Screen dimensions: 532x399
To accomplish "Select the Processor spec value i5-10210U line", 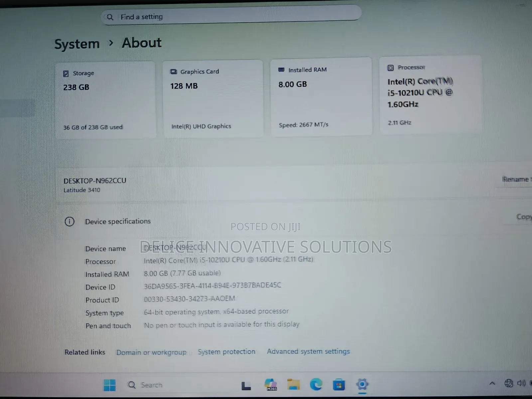I will (228, 260).
